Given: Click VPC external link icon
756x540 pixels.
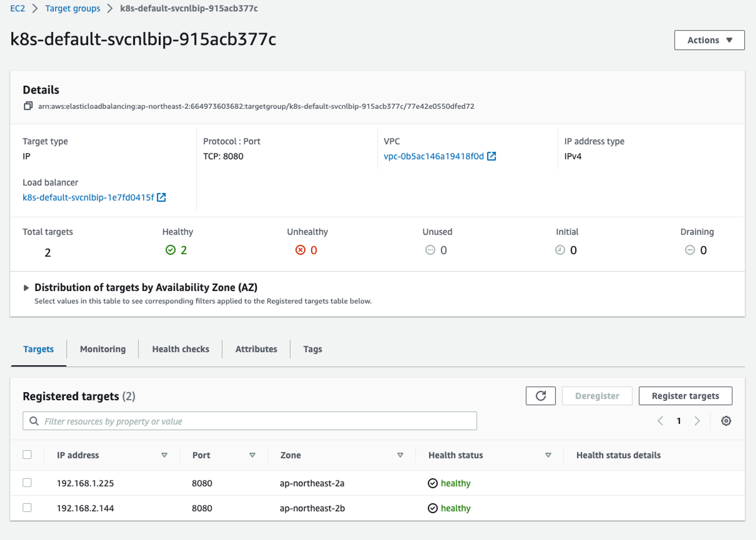Looking at the screenshot, I should coord(491,156).
